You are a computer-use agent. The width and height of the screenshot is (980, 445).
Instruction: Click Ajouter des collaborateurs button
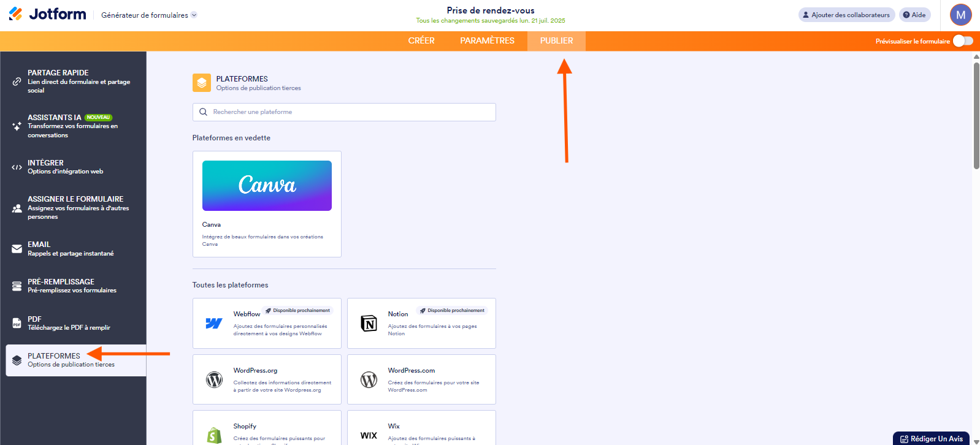(846, 15)
